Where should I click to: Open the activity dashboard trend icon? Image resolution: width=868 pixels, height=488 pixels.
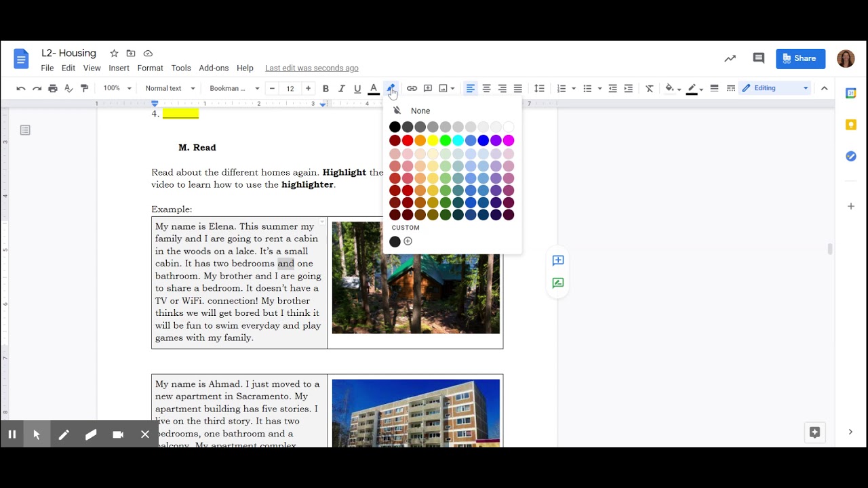click(x=730, y=58)
